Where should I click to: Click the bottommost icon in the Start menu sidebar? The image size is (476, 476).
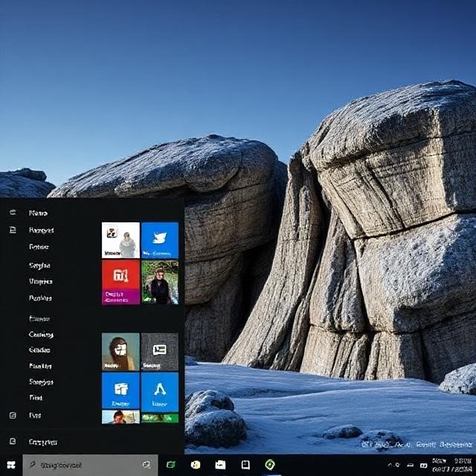click(13, 441)
